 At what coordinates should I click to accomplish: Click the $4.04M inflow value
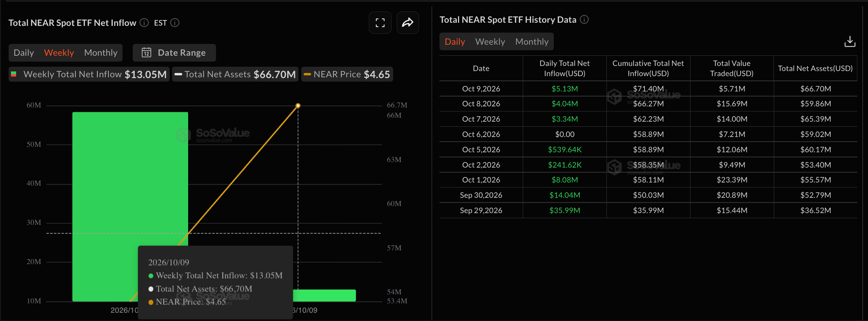565,104
